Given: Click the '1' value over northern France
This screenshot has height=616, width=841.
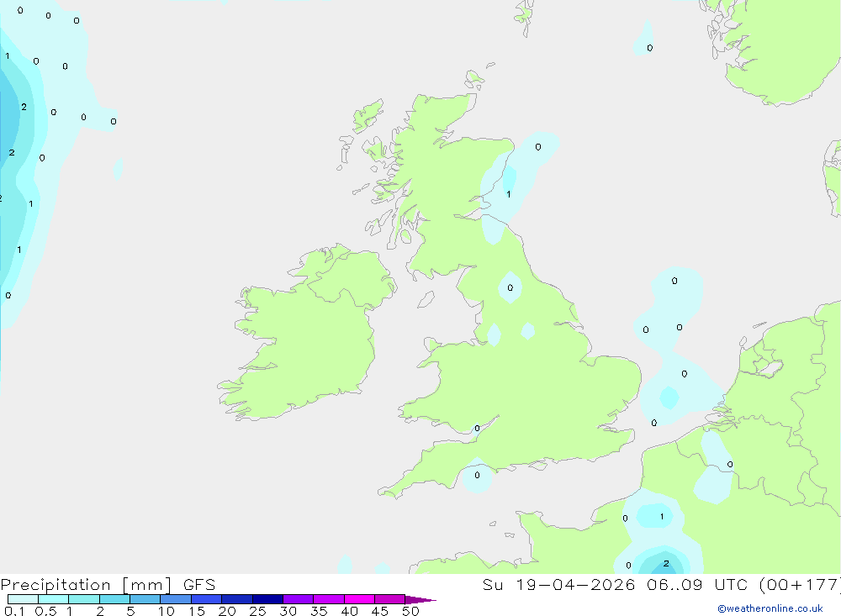Looking at the screenshot, I should pos(662,516).
